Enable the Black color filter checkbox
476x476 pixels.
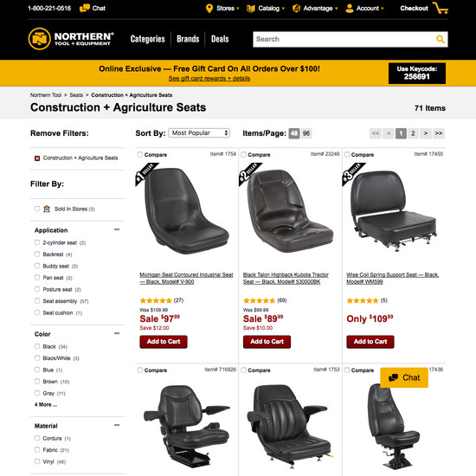(x=37, y=346)
